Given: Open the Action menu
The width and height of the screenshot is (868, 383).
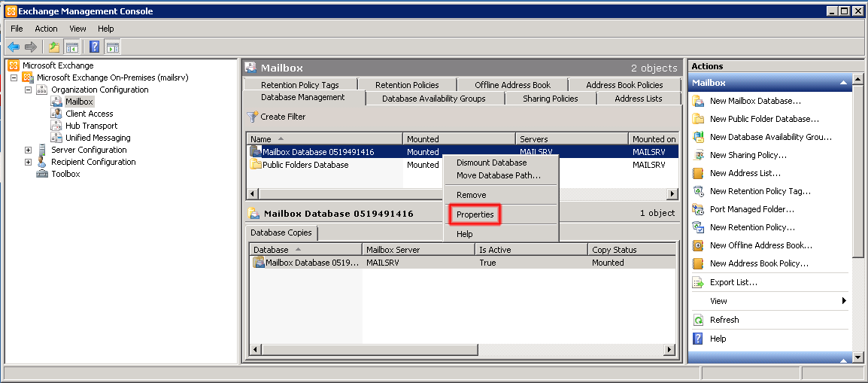Looking at the screenshot, I should [46, 29].
